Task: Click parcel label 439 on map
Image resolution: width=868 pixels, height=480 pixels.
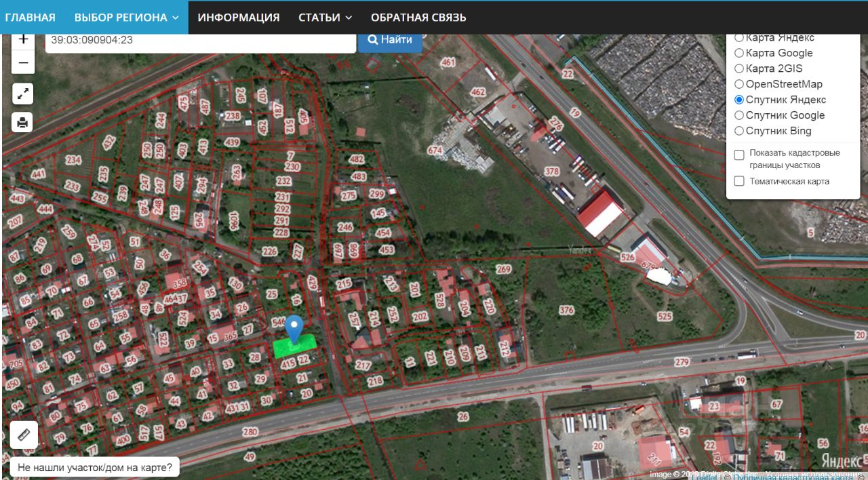Action: tap(233, 142)
